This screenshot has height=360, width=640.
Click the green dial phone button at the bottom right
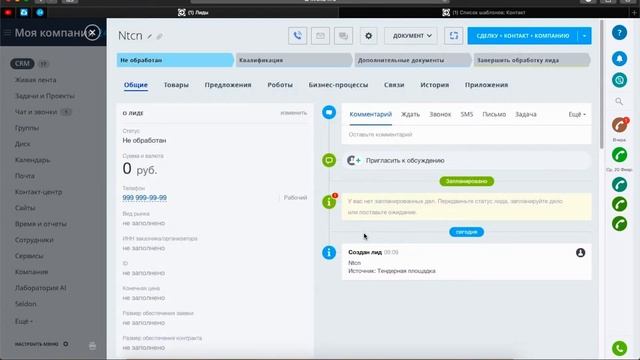pyautogui.click(x=620, y=348)
